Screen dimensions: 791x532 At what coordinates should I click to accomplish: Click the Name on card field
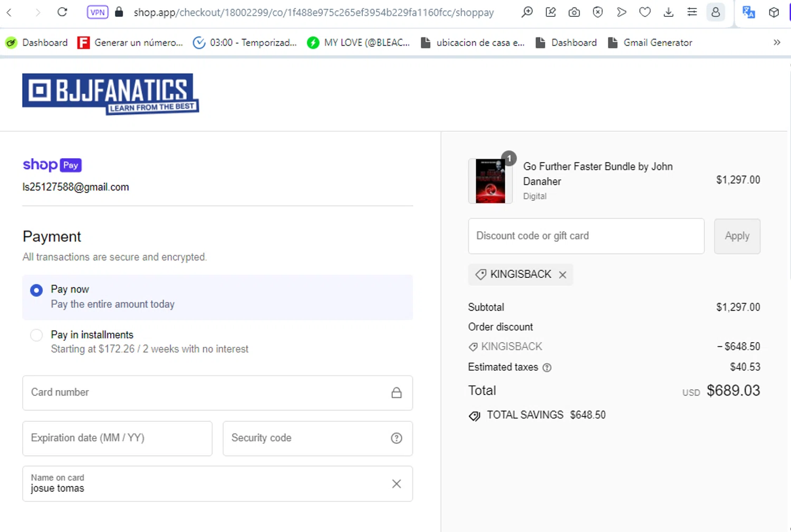pos(217,483)
